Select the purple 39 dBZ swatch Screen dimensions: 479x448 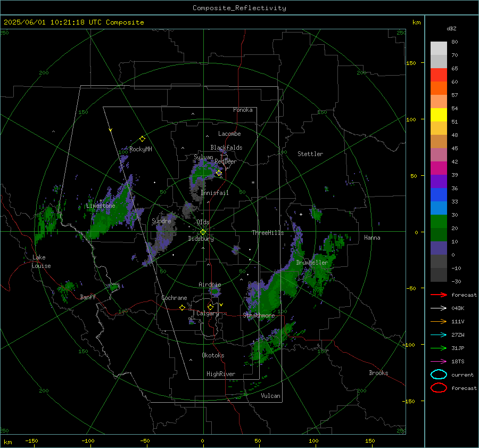click(x=439, y=181)
